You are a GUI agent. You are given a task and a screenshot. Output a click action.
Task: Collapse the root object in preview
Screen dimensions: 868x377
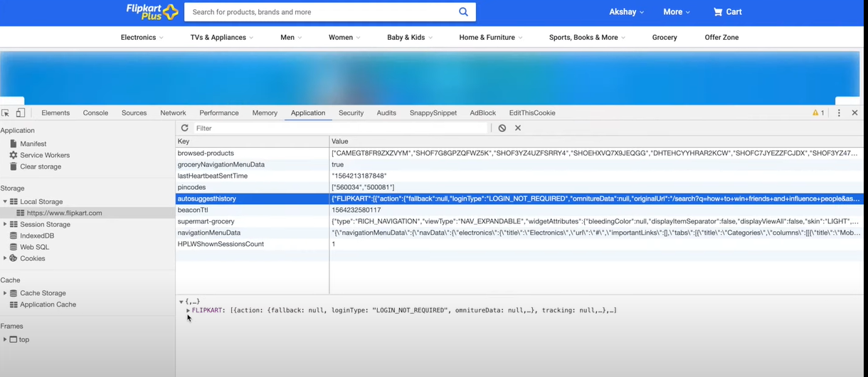[181, 302]
